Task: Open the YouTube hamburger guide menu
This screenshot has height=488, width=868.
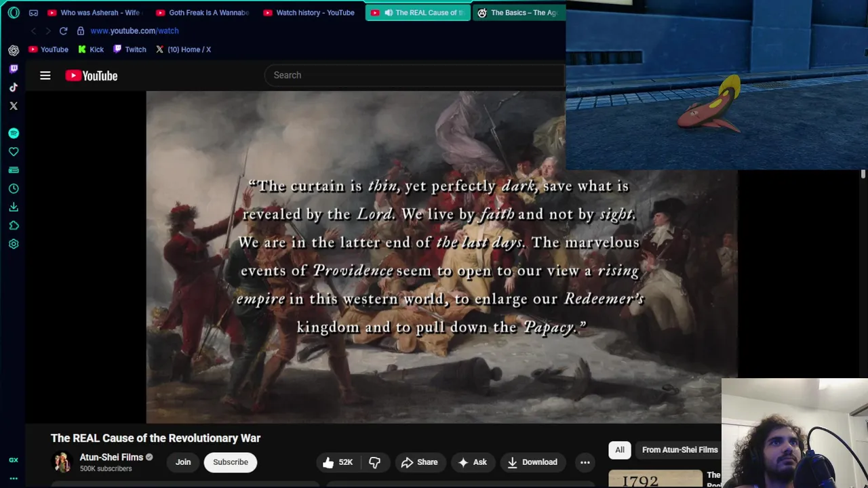Action: coord(45,75)
